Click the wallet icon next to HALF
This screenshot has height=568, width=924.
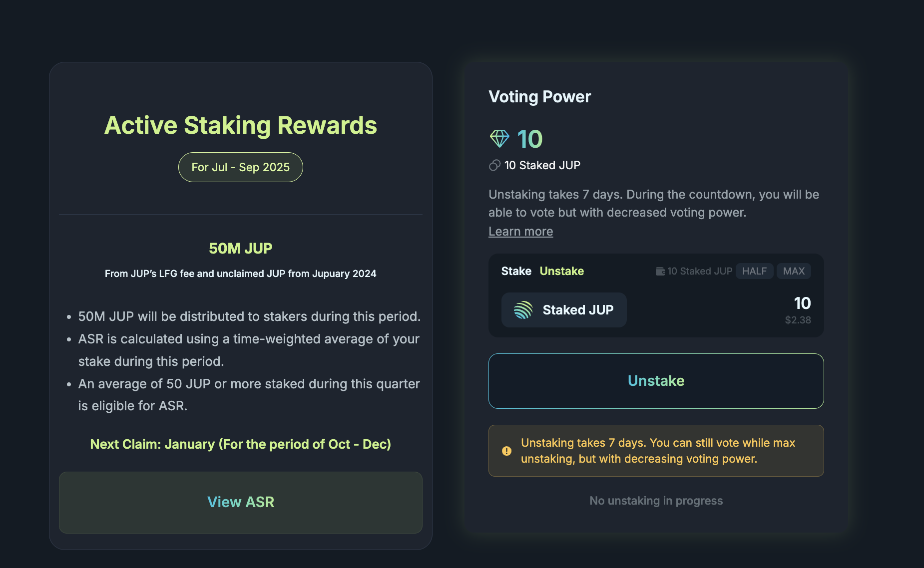pyautogui.click(x=660, y=271)
